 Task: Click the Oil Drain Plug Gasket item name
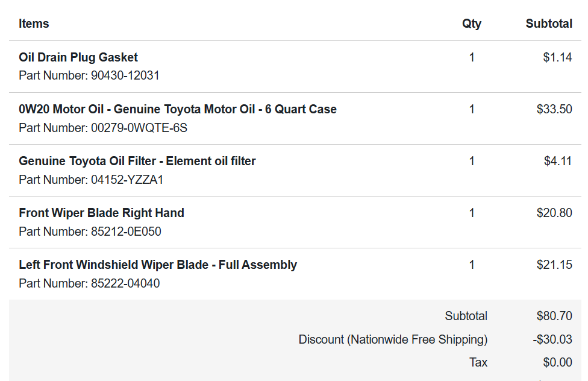click(78, 57)
